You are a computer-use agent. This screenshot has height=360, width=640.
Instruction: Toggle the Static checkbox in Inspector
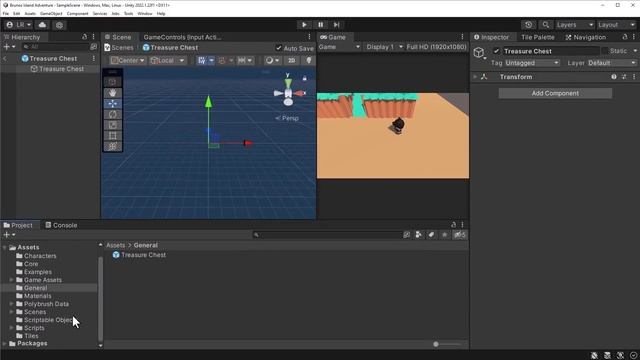click(x=604, y=51)
